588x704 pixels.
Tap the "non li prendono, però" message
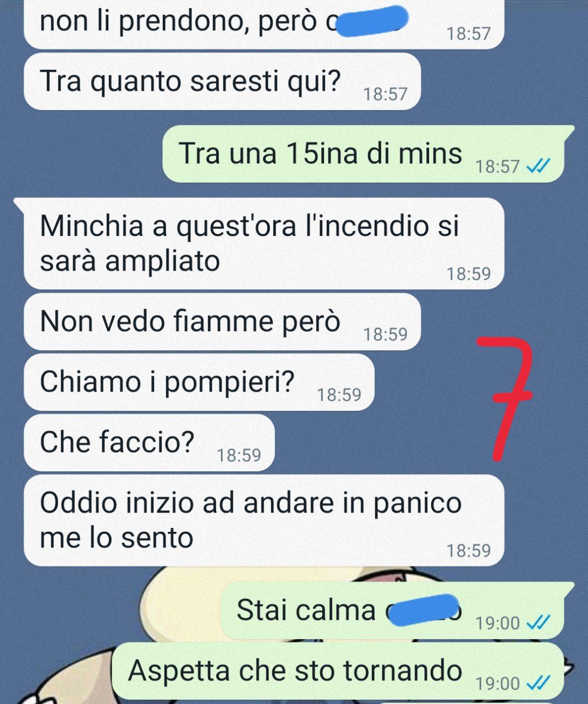tap(264, 23)
